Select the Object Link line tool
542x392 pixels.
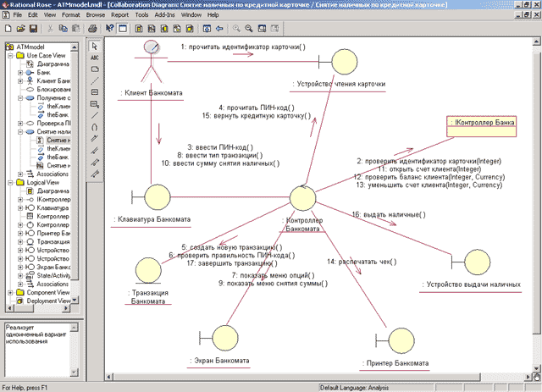pos(95,116)
